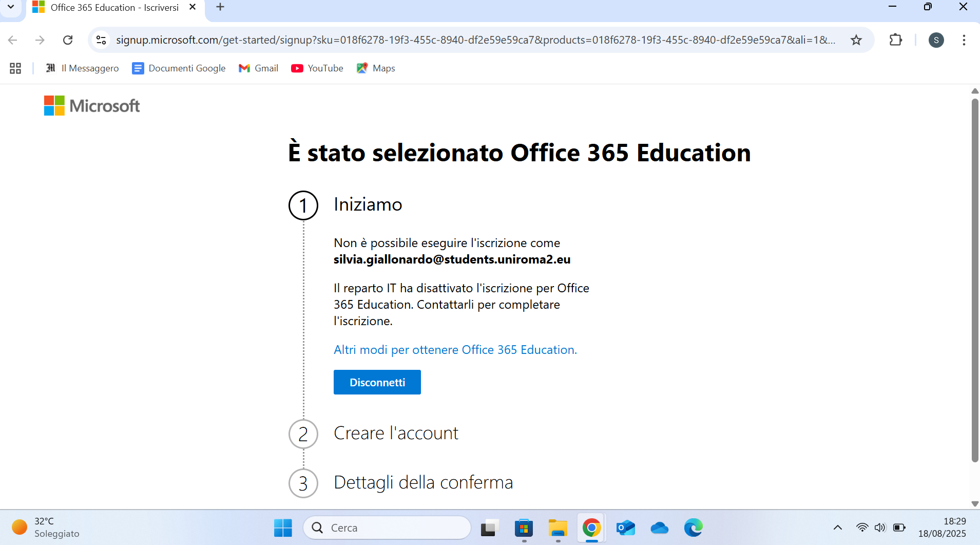View site information icon in address bar

pos(101,40)
